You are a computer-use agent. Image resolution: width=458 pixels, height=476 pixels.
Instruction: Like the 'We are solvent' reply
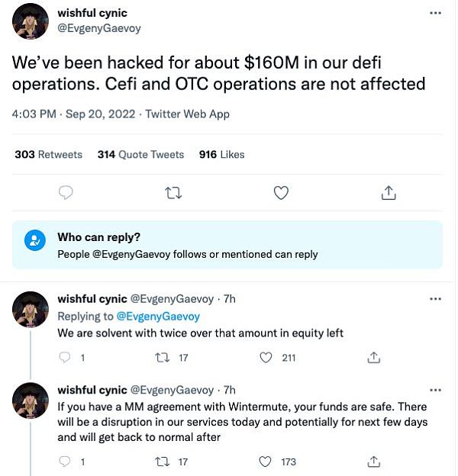(266, 358)
